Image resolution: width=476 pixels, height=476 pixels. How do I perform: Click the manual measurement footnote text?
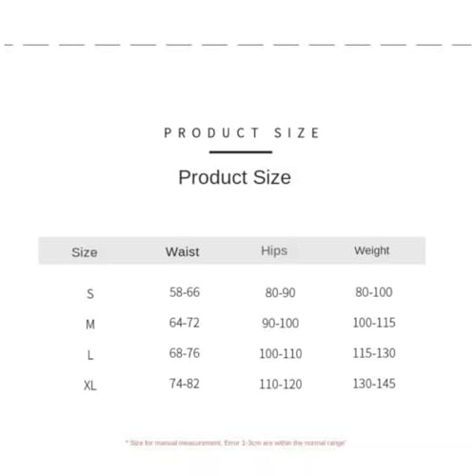(235, 443)
